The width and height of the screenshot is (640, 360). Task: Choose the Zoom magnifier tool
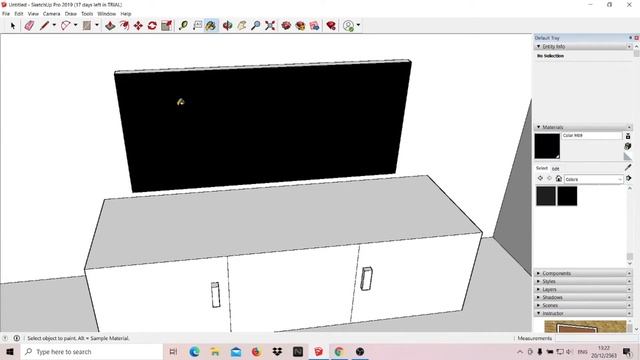click(256, 26)
